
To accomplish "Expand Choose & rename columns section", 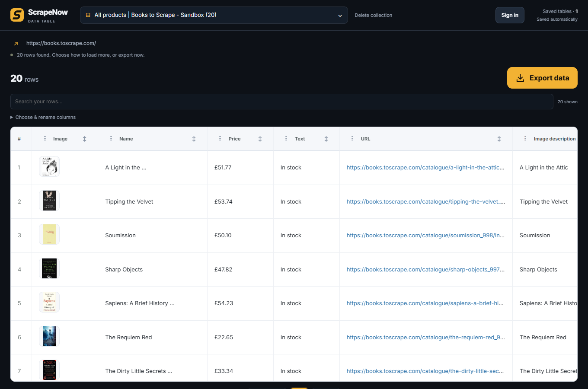I will click(43, 117).
